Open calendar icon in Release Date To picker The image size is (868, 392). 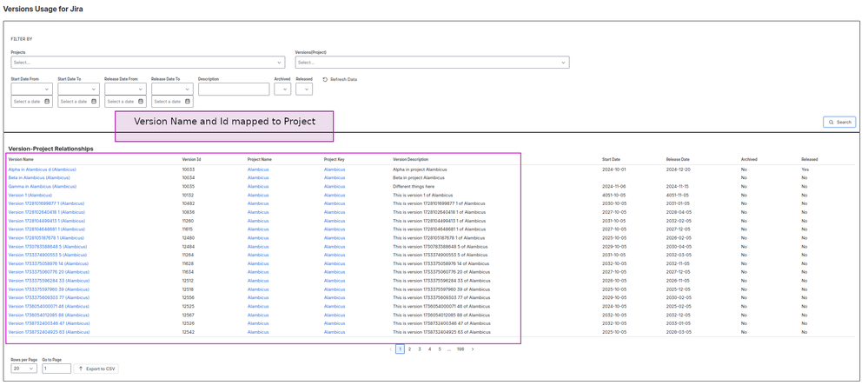click(x=188, y=102)
